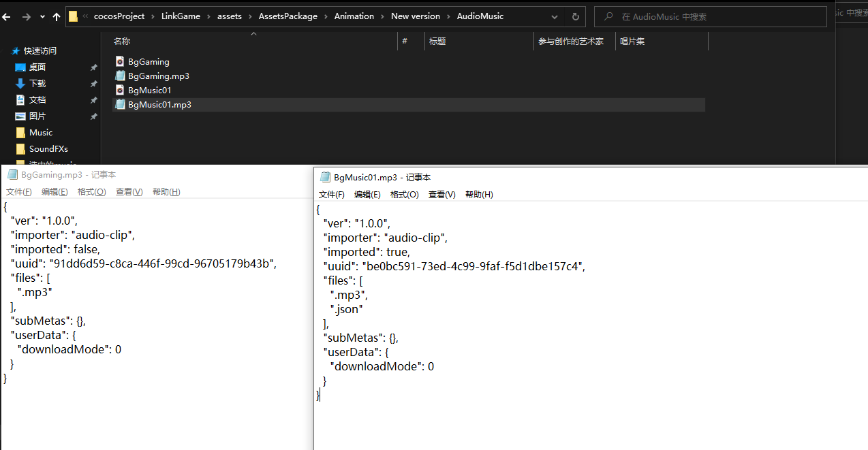
Task: Select the BgMusic01.mp3 file row
Action: point(159,104)
